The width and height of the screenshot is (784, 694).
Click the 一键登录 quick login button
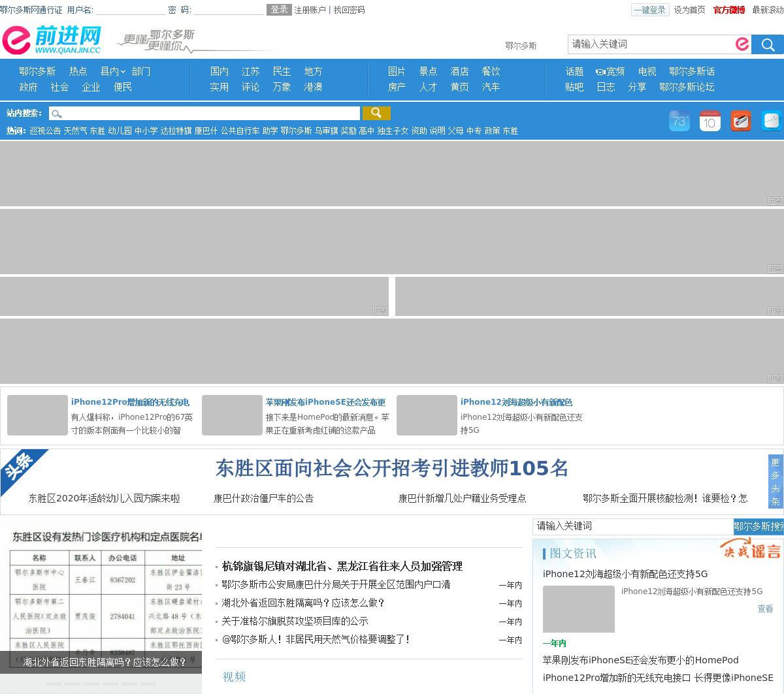[650, 10]
